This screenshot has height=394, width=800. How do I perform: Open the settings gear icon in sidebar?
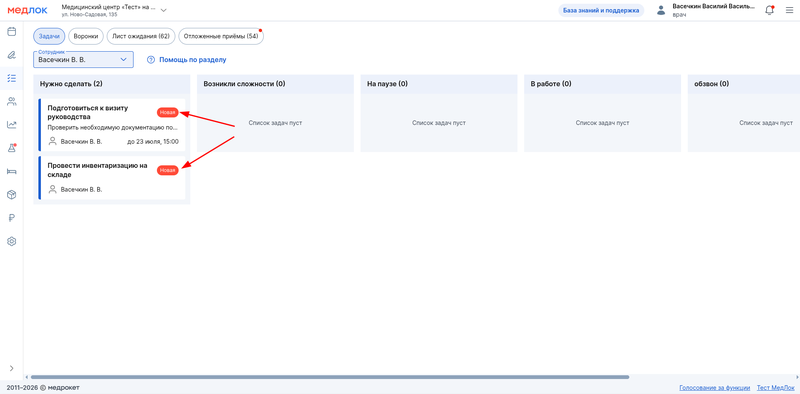click(11, 241)
